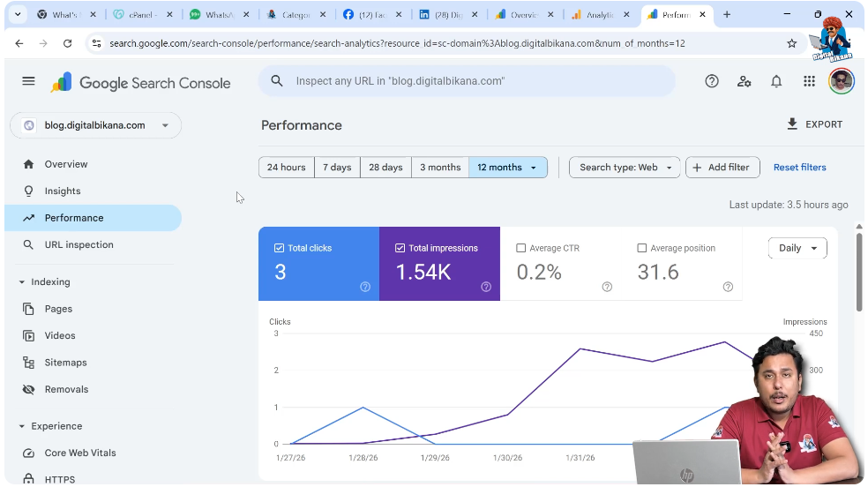The width and height of the screenshot is (868, 487).
Task: Click the Reset filters link
Action: (799, 167)
